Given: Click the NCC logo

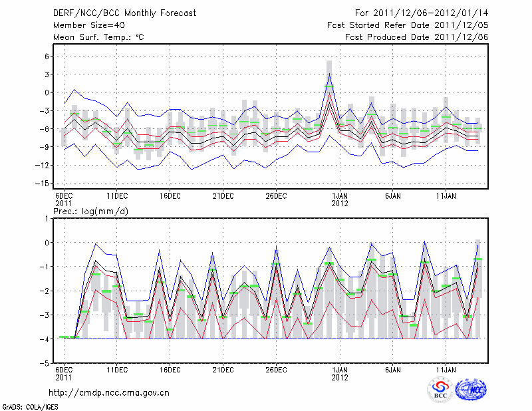Looking at the screenshot, I should (470, 390).
